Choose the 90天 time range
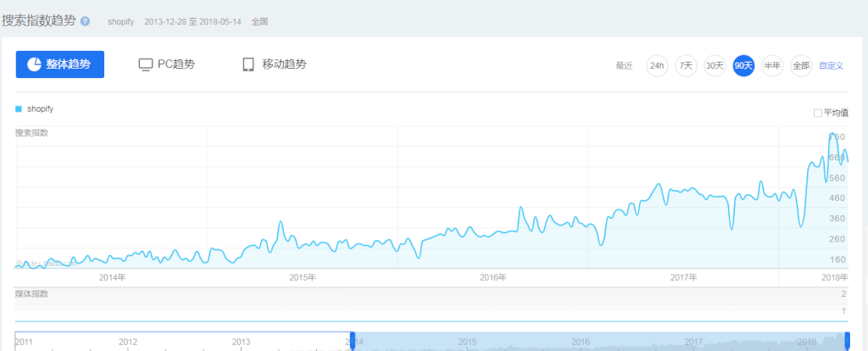This screenshot has height=351, width=868. point(743,66)
